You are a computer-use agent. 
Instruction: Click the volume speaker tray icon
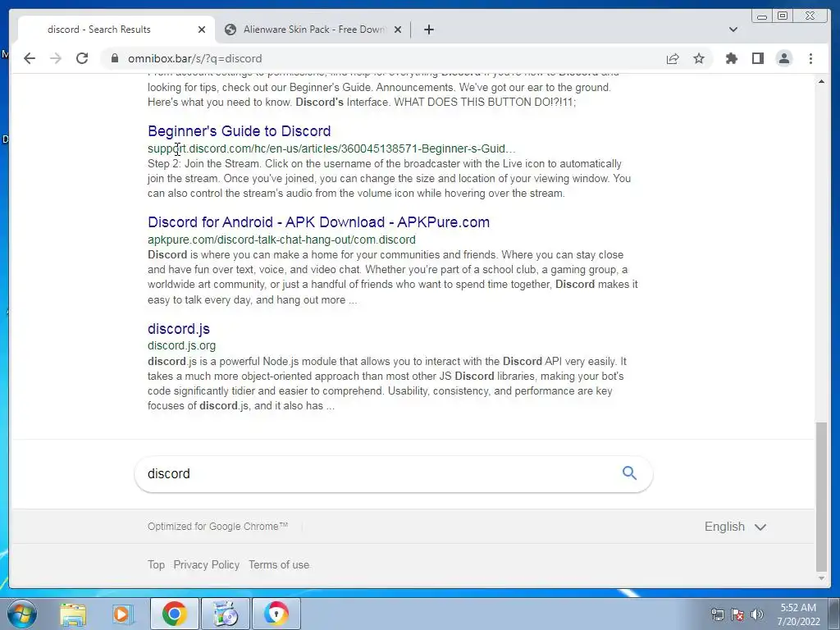757,614
